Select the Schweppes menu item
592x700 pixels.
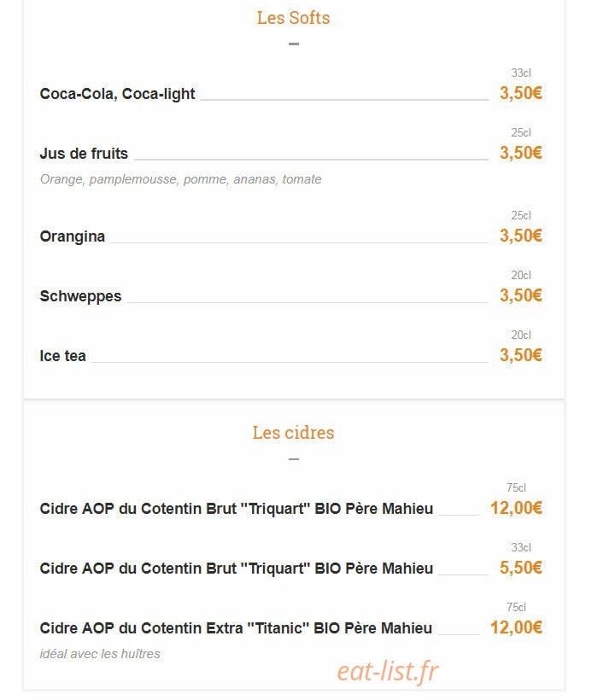point(80,296)
